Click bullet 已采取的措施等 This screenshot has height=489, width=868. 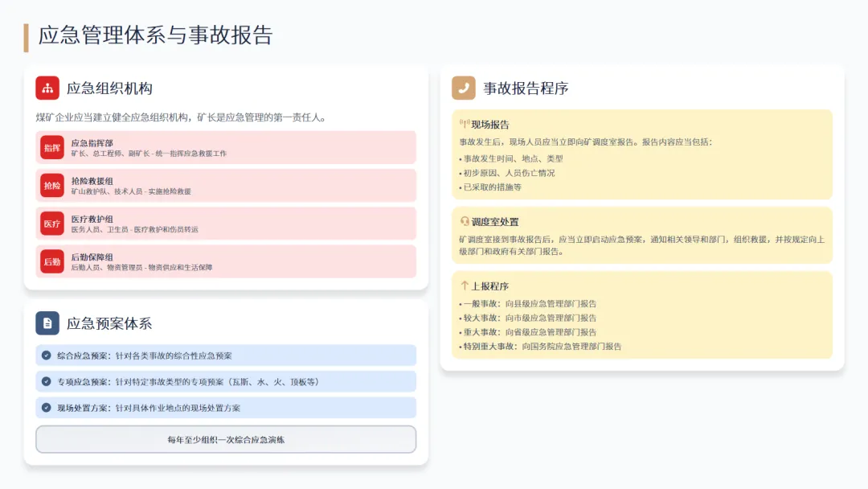coord(490,187)
